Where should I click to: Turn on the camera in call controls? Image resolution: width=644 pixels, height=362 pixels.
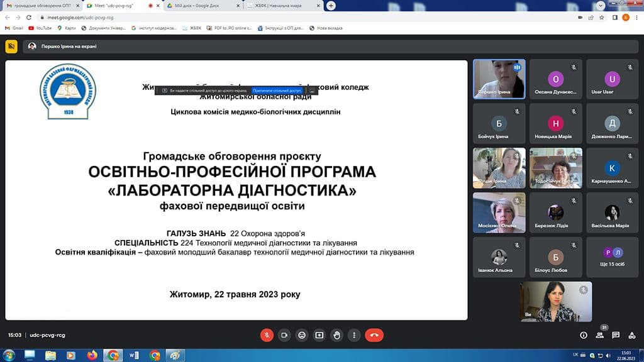[284, 336]
